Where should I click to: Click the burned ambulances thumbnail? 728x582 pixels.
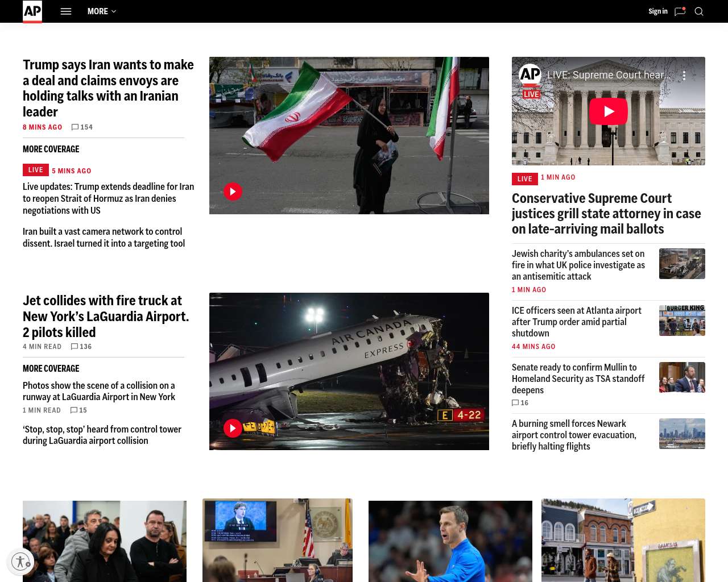point(682,264)
